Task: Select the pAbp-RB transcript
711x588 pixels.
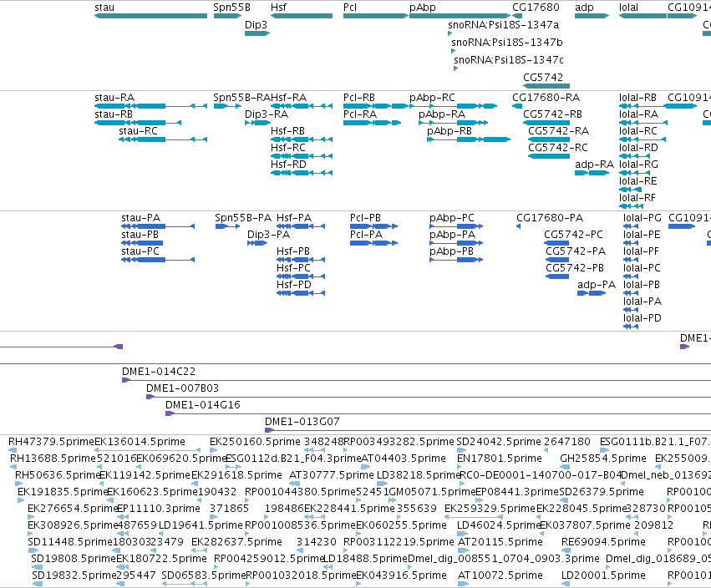Action: 469,139
